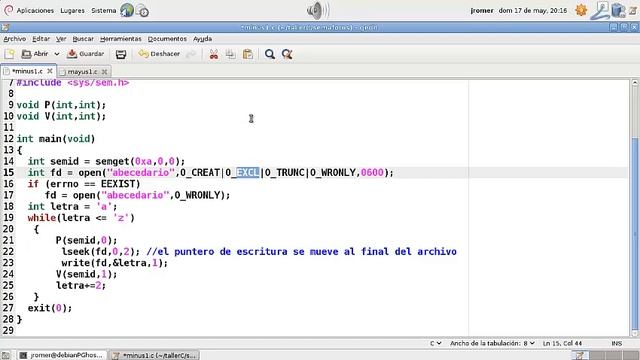Click the while(letra <= 'z') line

click(x=81, y=218)
